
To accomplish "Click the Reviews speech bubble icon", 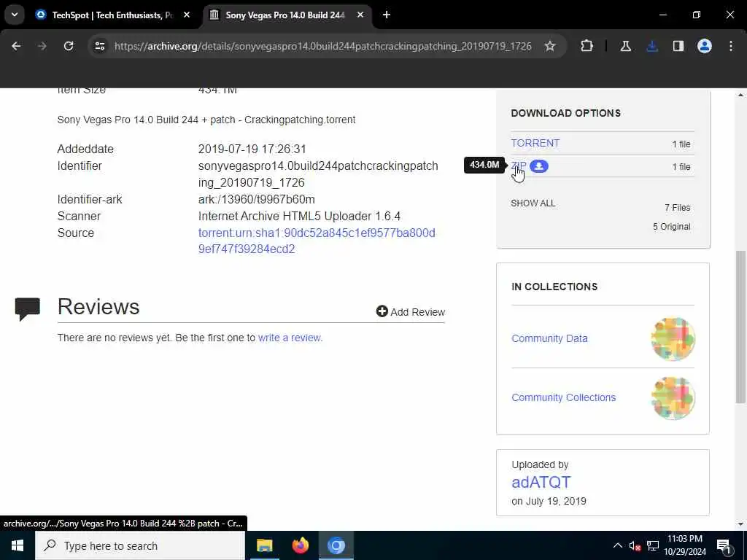I will (x=28, y=309).
